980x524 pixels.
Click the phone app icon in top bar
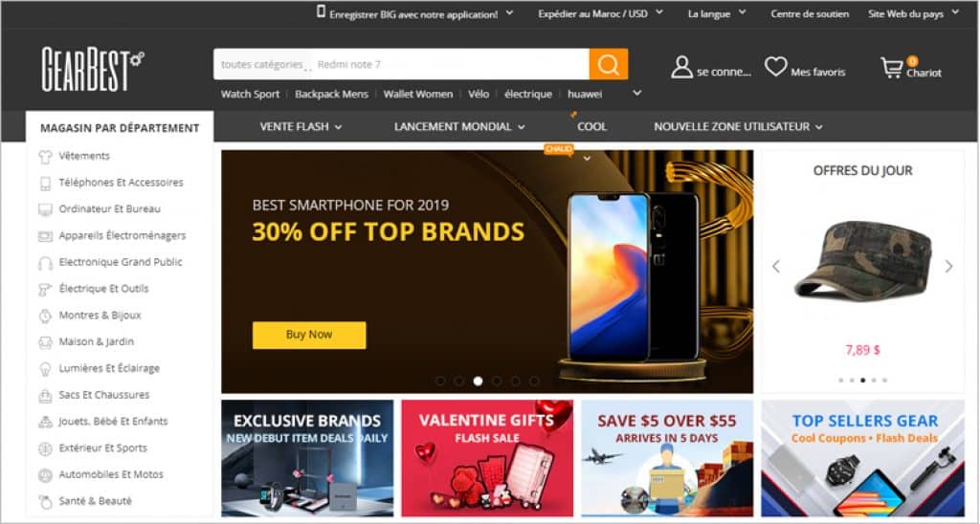[x=321, y=11]
